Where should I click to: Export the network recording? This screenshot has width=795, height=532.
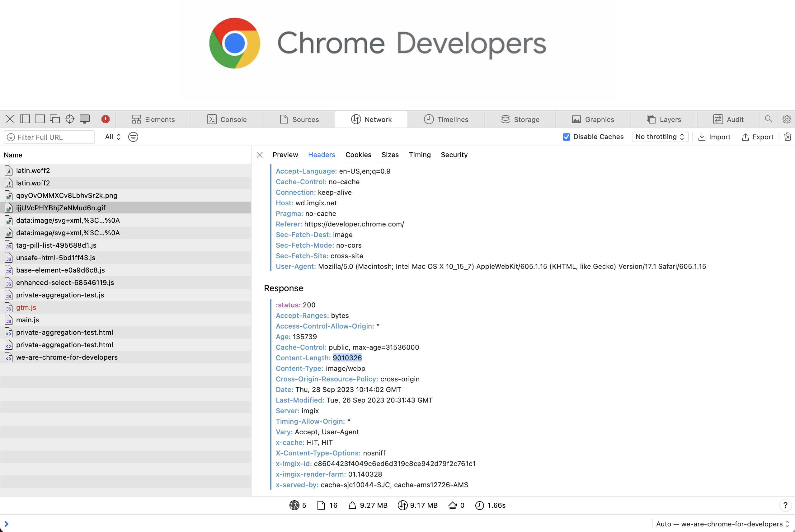pos(757,137)
